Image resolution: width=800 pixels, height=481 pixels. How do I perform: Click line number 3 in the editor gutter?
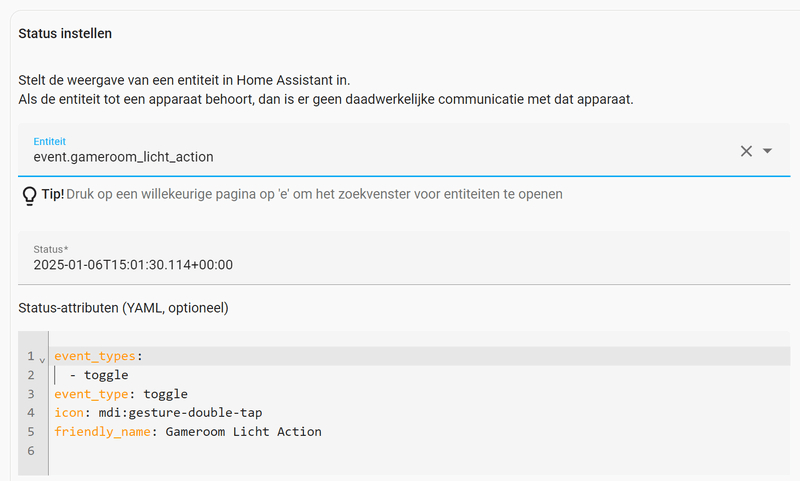31,394
